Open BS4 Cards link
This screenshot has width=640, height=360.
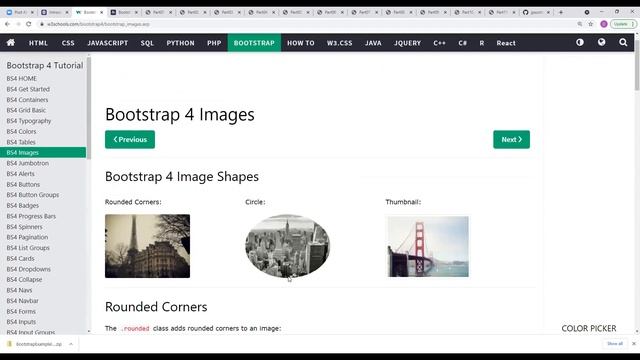click(20, 258)
